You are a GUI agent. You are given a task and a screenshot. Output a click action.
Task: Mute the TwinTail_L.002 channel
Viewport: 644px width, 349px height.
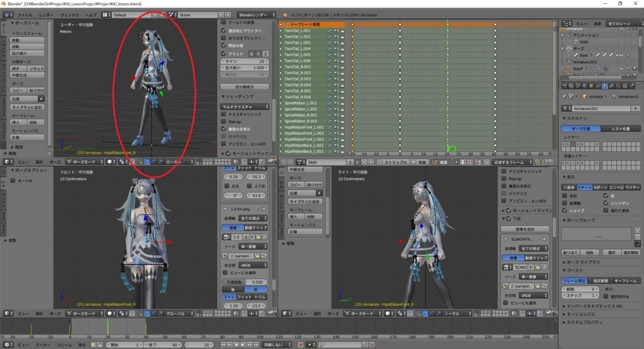pyautogui.click(x=336, y=36)
